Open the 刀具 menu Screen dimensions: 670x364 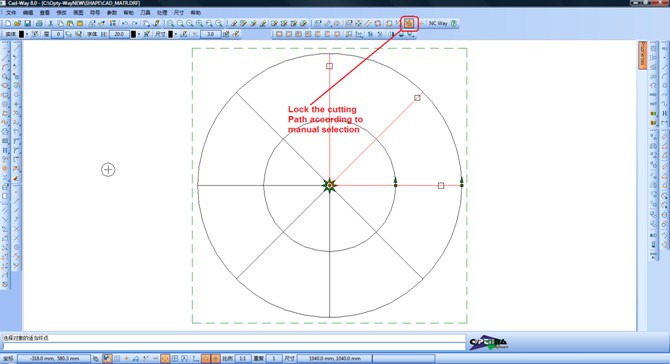point(145,13)
